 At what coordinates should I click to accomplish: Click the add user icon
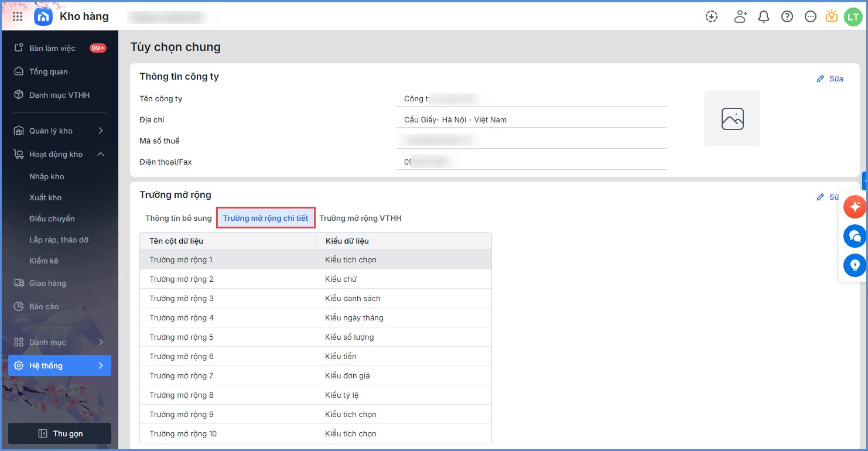point(740,16)
